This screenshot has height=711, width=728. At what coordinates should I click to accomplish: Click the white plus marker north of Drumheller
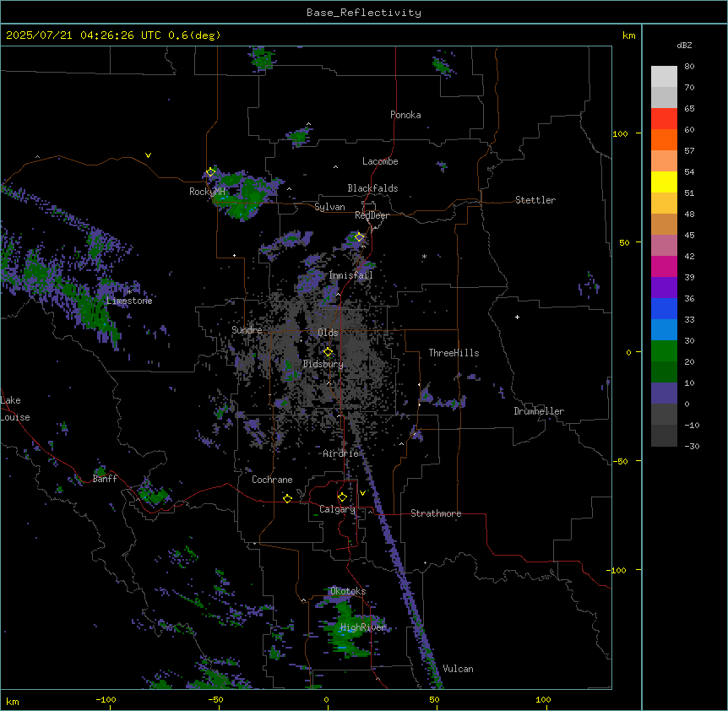(517, 317)
